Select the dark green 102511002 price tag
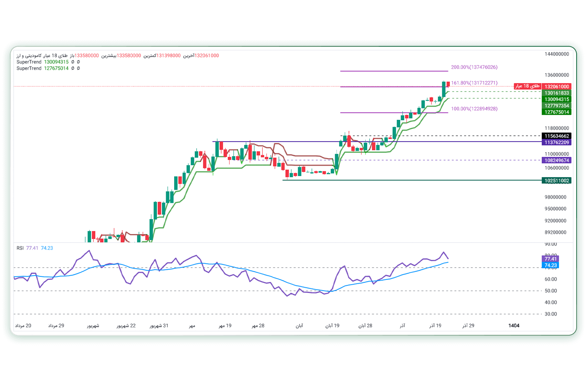The image size is (588, 390). [556, 180]
